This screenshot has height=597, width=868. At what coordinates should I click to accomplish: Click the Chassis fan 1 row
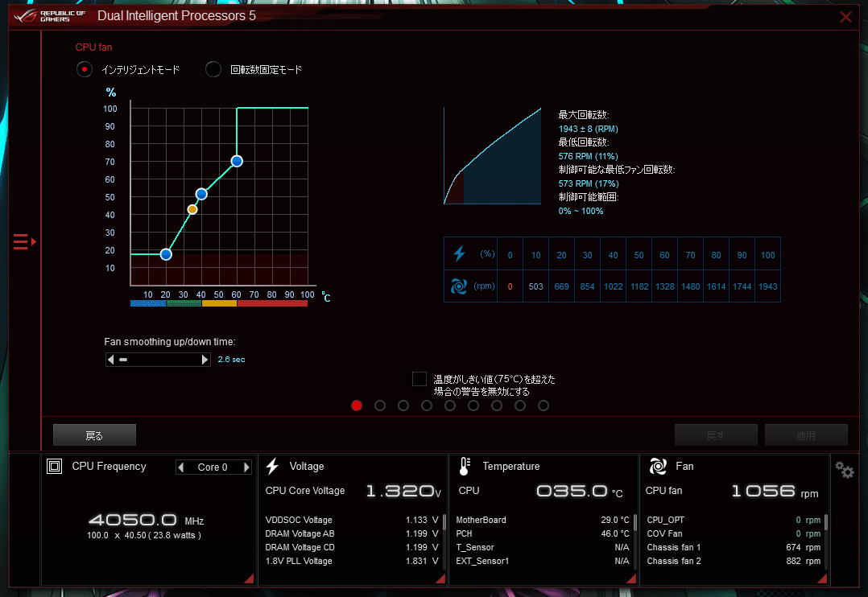click(x=734, y=547)
